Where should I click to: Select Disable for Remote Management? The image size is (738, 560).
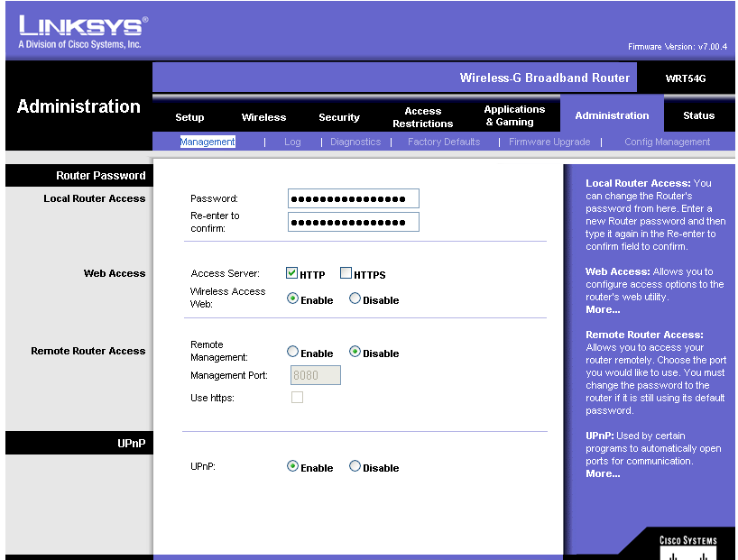point(355,352)
